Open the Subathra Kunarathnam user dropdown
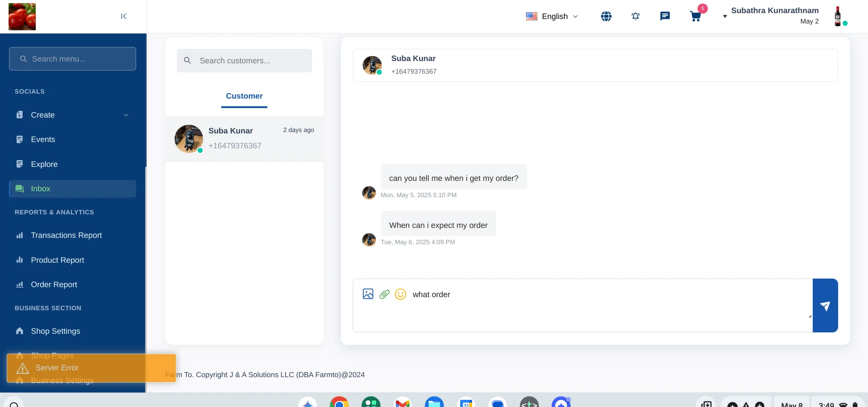The width and height of the screenshot is (868, 407). [774, 16]
